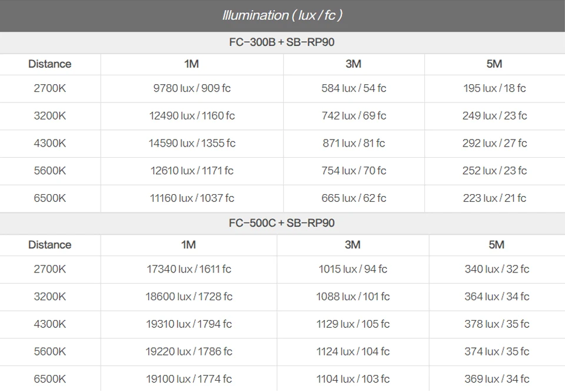Click the '1088 lux / 101 fc' cell
This screenshot has height=392, width=565.
(x=353, y=297)
